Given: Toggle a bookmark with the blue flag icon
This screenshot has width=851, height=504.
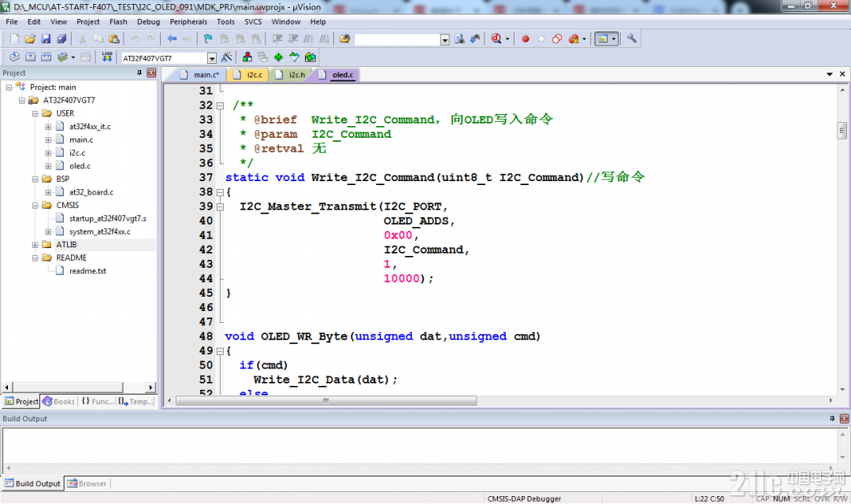Looking at the screenshot, I should tap(208, 39).
